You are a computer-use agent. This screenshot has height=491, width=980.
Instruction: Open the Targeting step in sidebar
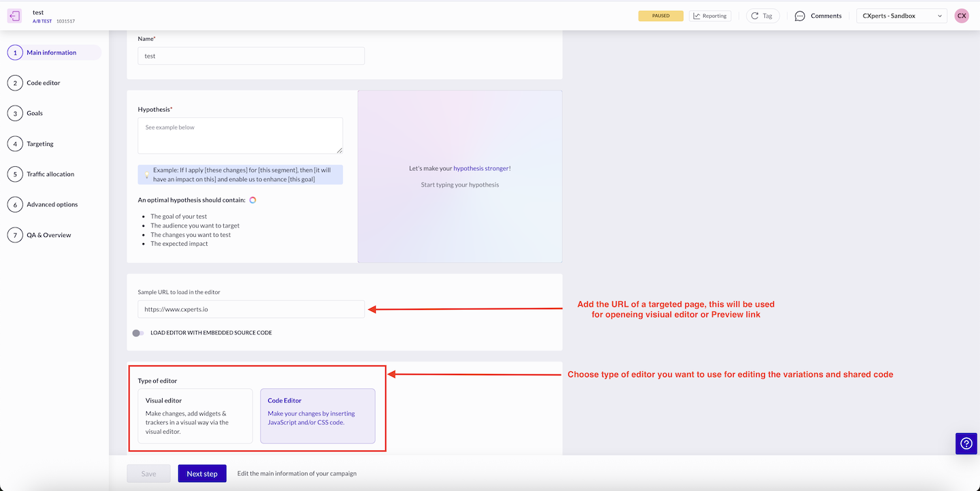39,144
